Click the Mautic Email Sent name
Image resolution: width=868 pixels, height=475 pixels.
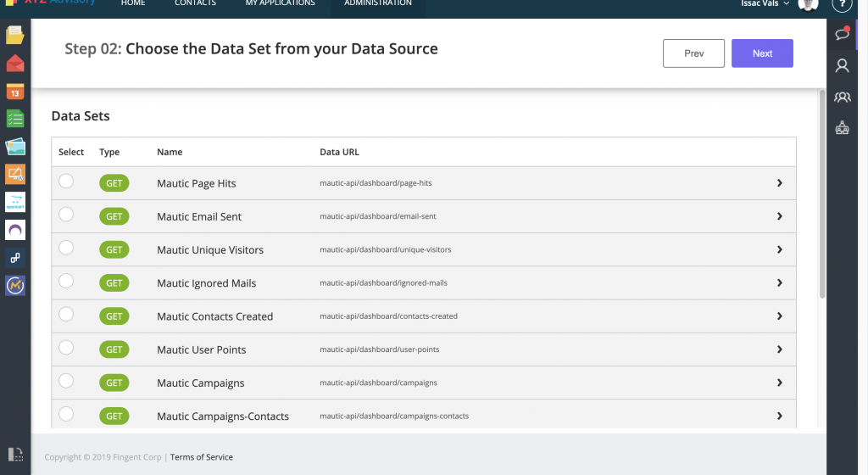tap(199, 216)
